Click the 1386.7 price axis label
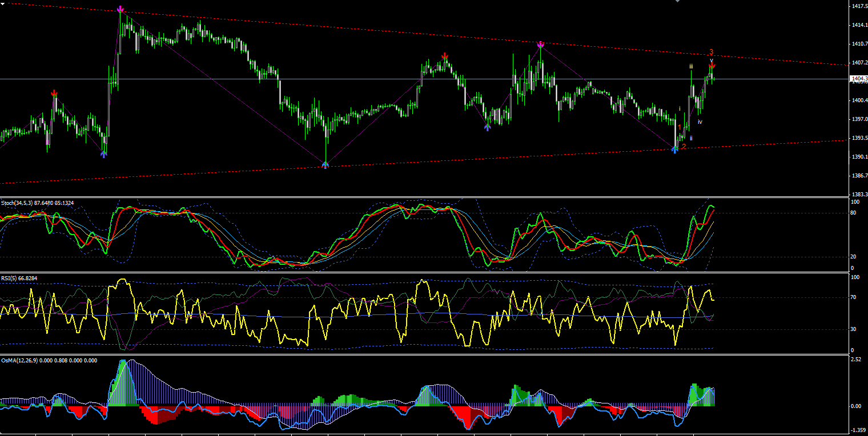Image resolution: width=868 pixels, height=436 pixels. (859, 176)
